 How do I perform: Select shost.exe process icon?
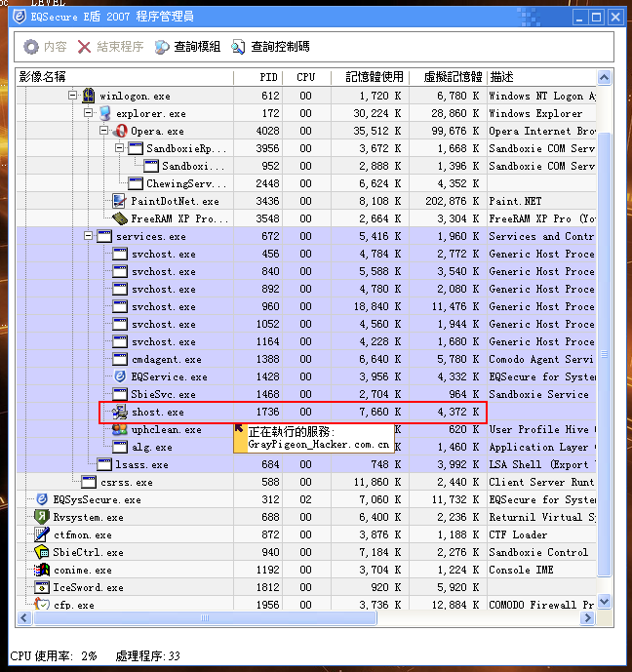(120, 412)
